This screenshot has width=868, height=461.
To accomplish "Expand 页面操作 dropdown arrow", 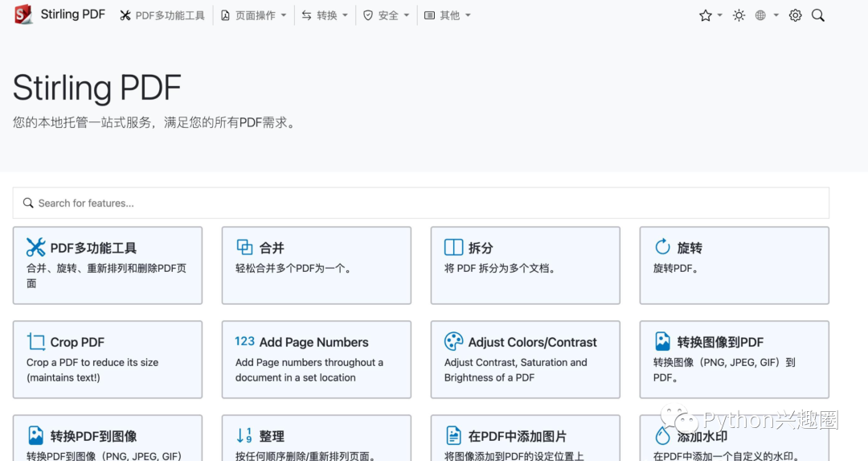I will pos(284,15).
